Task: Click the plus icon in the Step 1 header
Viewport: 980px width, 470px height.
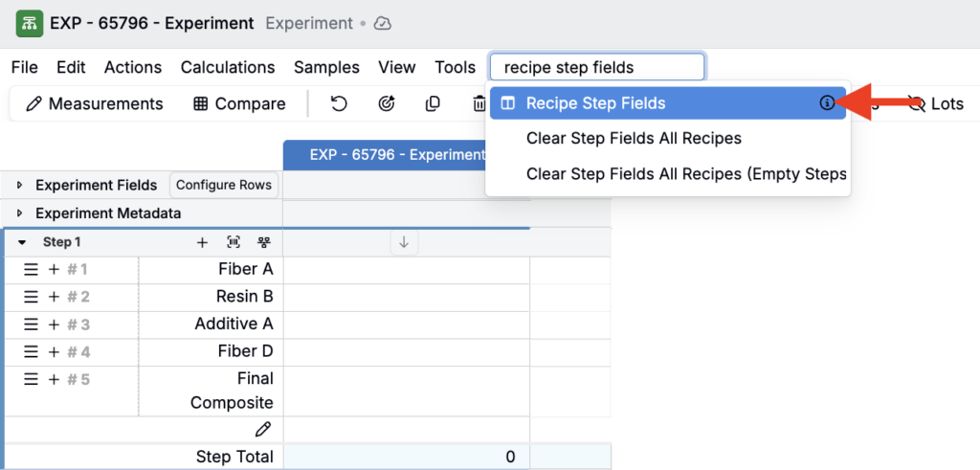Action: click(202, 243)
